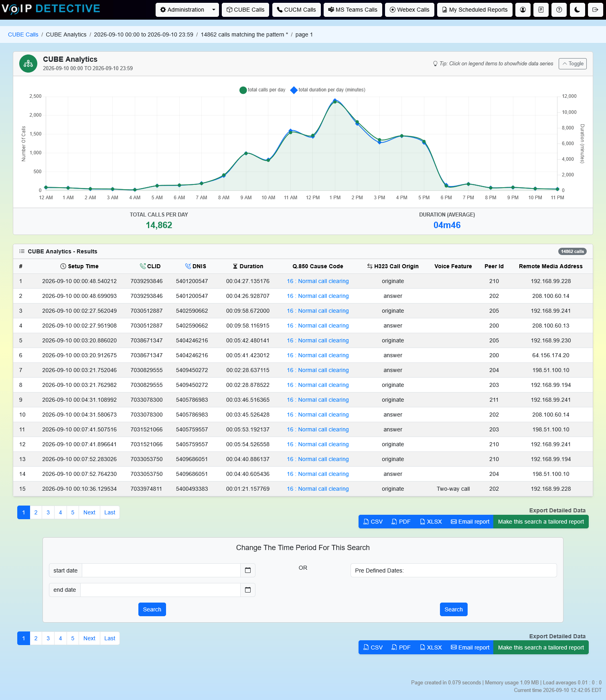The image size is (606, 700).
Task: Export results as CSV from upper export bar
Action: click(x=373, y=522)
